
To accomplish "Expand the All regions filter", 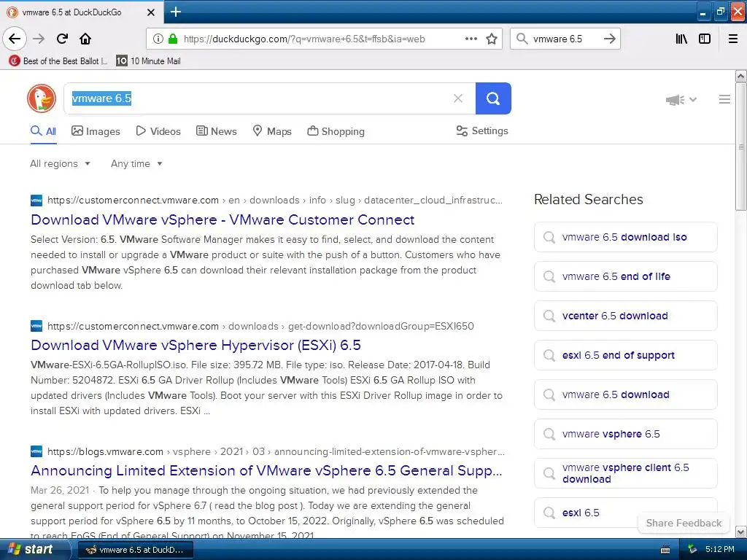I will pos(60,164).
